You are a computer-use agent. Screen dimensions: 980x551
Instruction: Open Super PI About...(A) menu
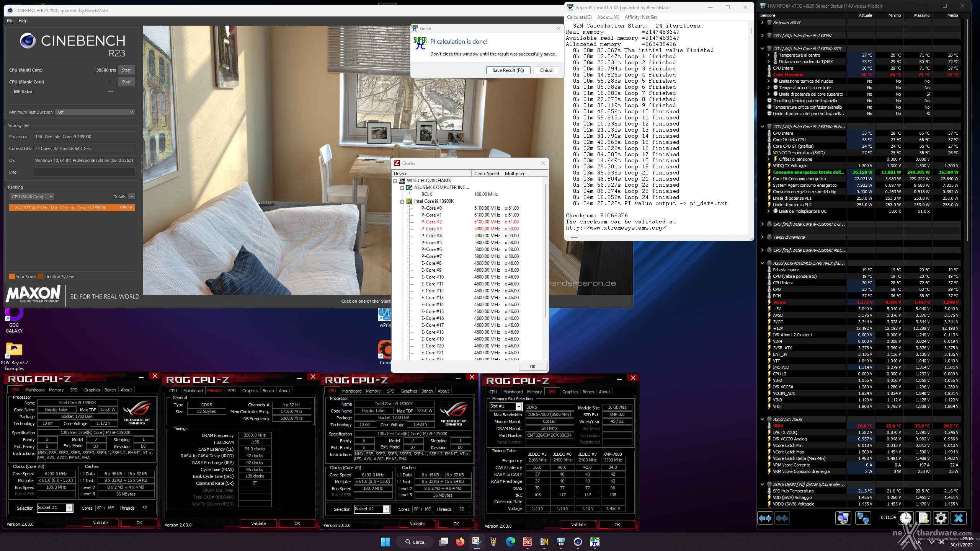click(x=608, y=17)
